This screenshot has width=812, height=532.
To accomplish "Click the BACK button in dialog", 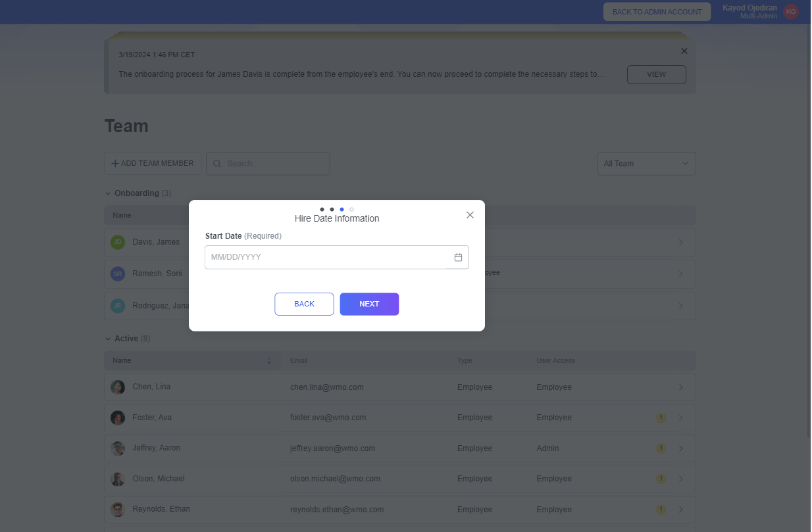I will [304, 304].
